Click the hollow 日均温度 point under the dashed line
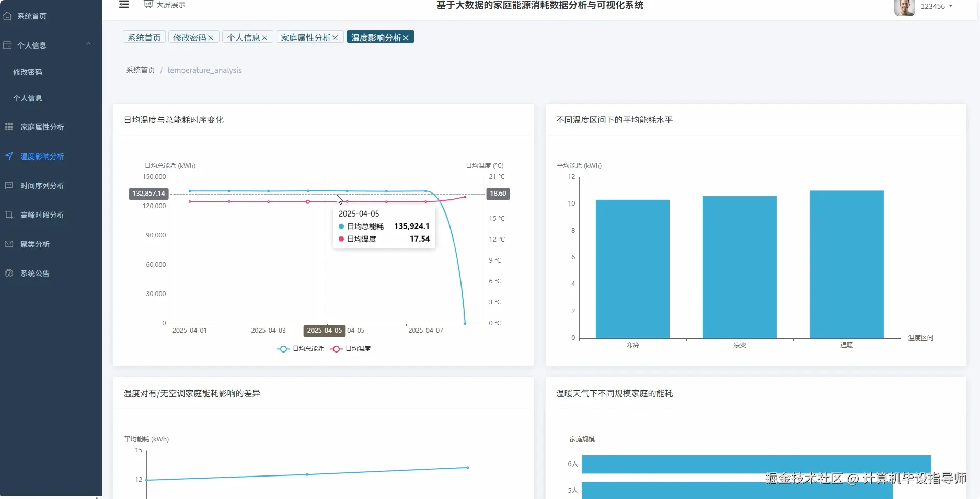This screenshot has width=980, height=499. point(308,202)
